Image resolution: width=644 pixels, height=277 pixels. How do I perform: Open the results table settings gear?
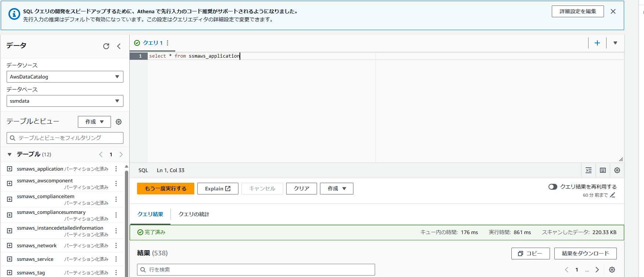[612, 270]
